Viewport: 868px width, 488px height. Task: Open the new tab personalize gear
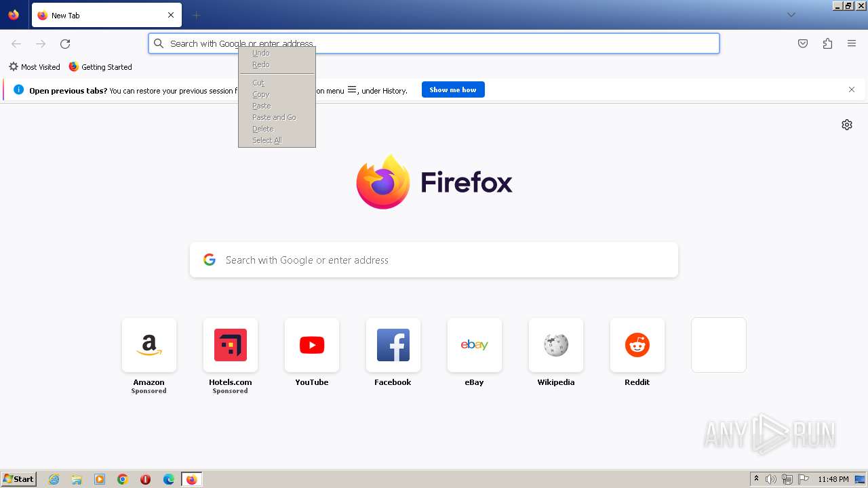[x=847, y=125]
